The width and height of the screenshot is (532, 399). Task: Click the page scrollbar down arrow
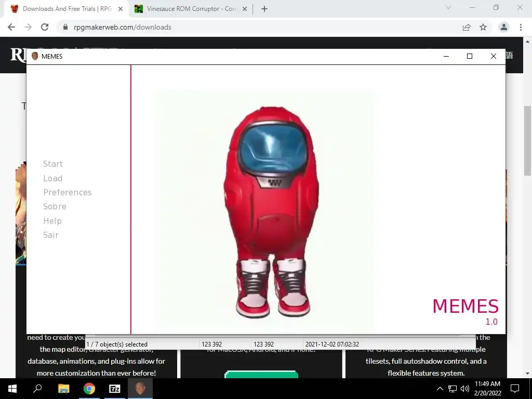point(527,374)
